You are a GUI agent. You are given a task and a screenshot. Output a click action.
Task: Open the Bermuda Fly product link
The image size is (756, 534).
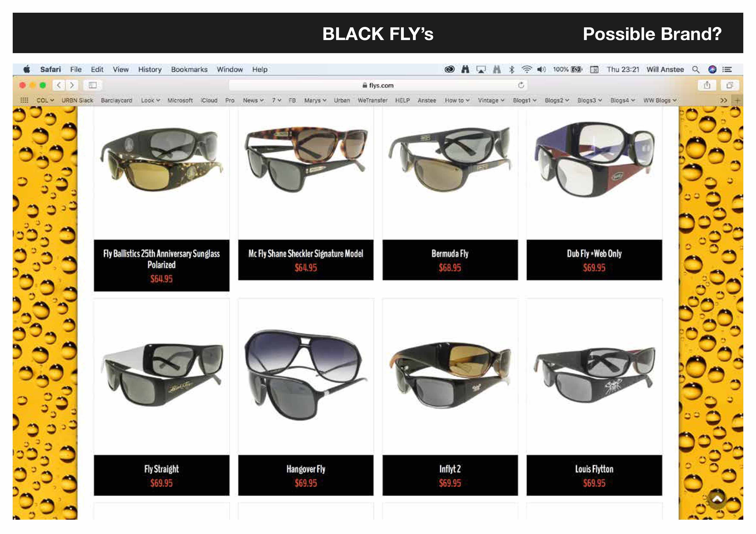coord(450,254)
